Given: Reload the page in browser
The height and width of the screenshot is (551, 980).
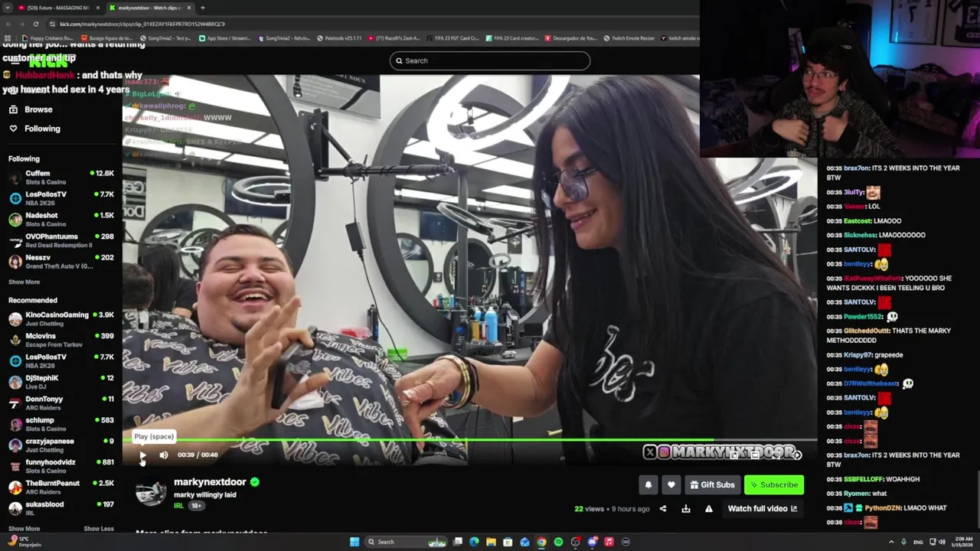Looking at the screenshot, I should point(35,24).
